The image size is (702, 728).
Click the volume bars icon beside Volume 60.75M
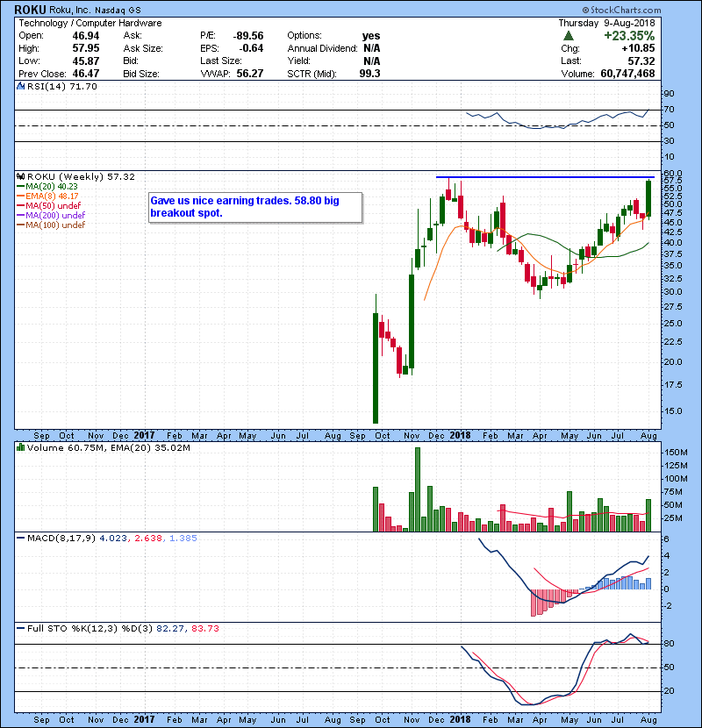tap(20, 447)
